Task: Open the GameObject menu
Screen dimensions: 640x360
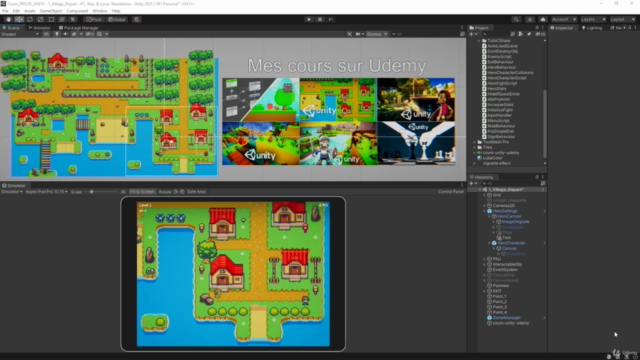Action: pos(51,11)
